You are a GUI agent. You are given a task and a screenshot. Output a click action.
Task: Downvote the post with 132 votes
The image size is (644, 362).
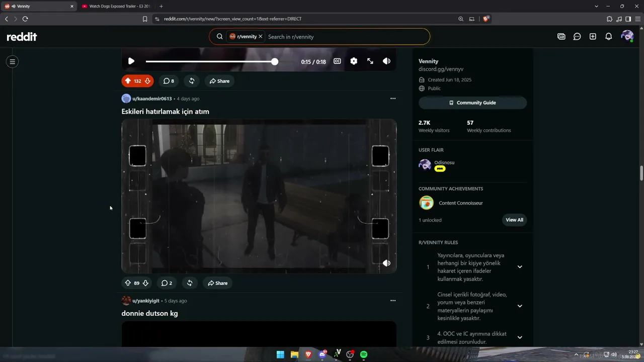[147, 81]
